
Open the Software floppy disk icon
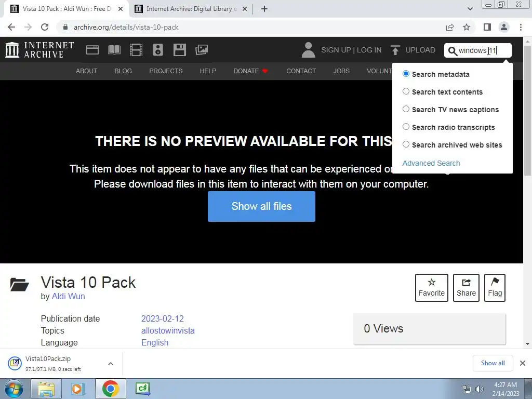point(179,50)
